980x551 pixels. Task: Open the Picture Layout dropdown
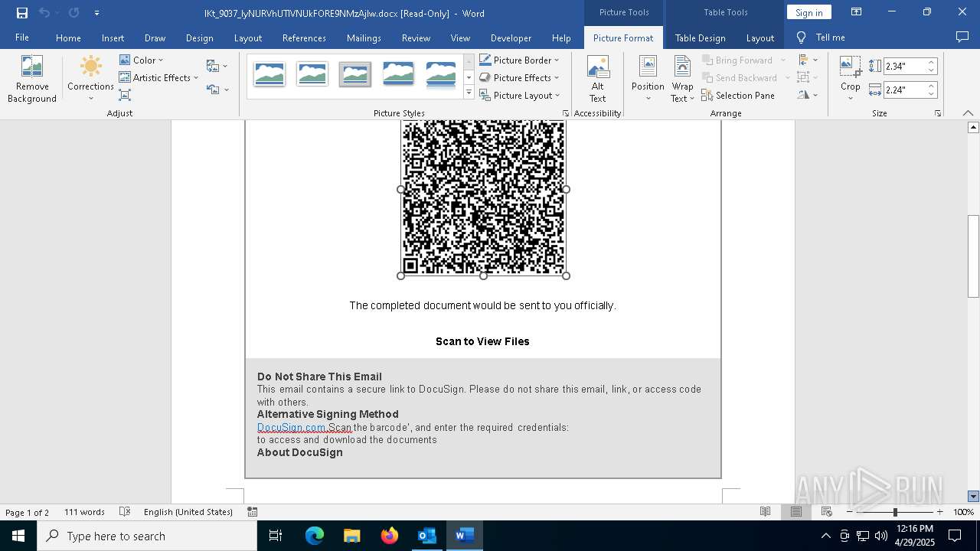click(520, 95)
